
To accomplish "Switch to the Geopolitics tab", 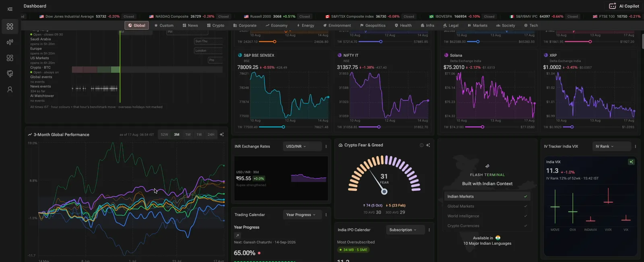I will pos(373,25).
